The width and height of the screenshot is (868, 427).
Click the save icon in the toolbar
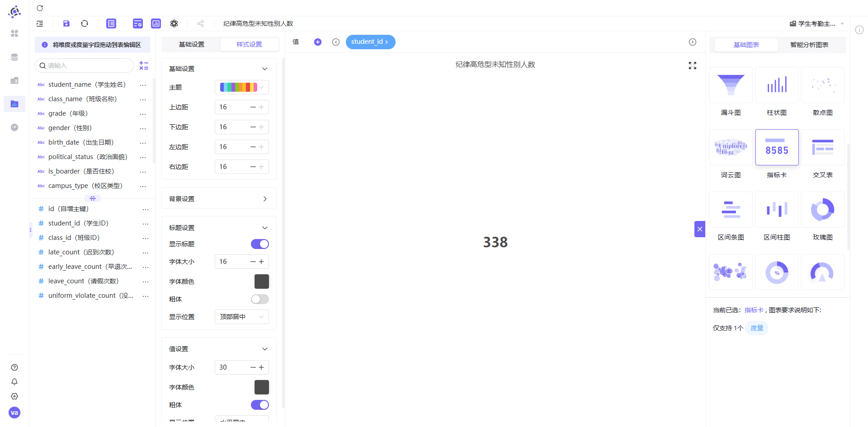click(x=66, y=23)
